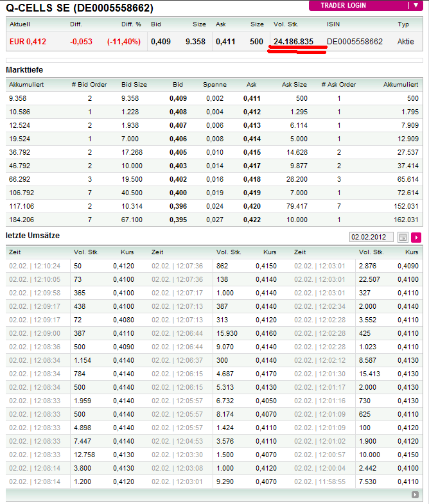Click the date field 02.02.2012

coord(371,237)
